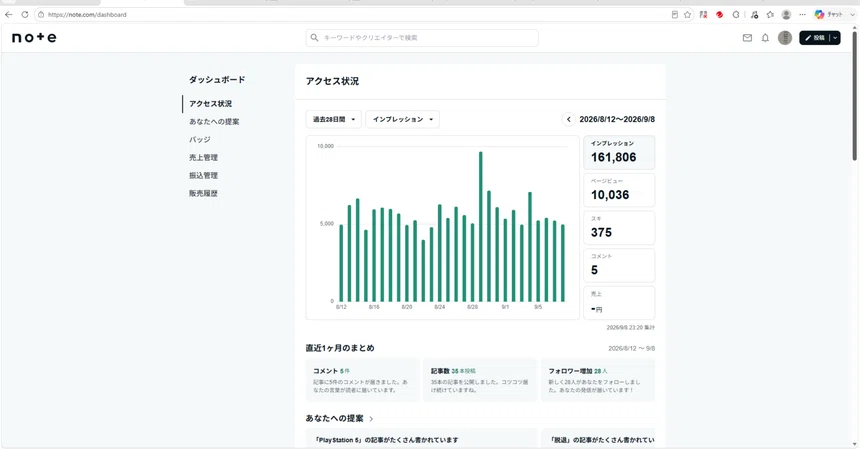Click the ダッシュボード sidebar heading
The width and height of the screenshot is (860, 450).
click(x=217, y=80)
